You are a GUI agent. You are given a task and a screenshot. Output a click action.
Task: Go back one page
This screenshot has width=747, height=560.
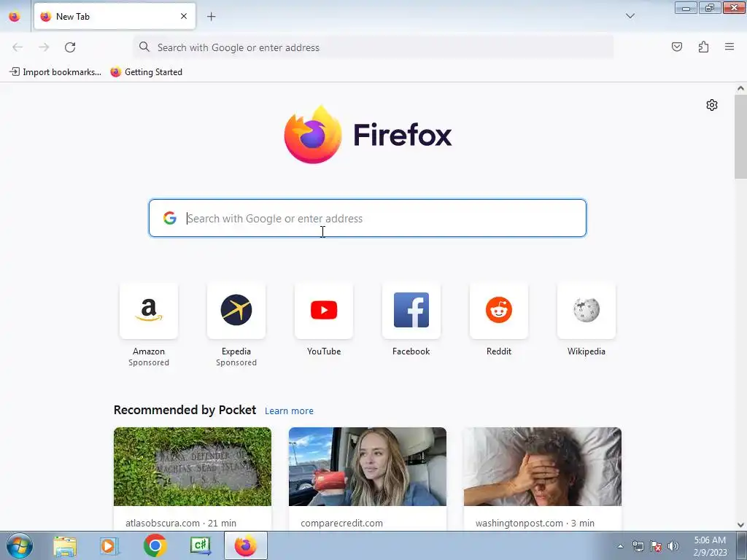18,47
